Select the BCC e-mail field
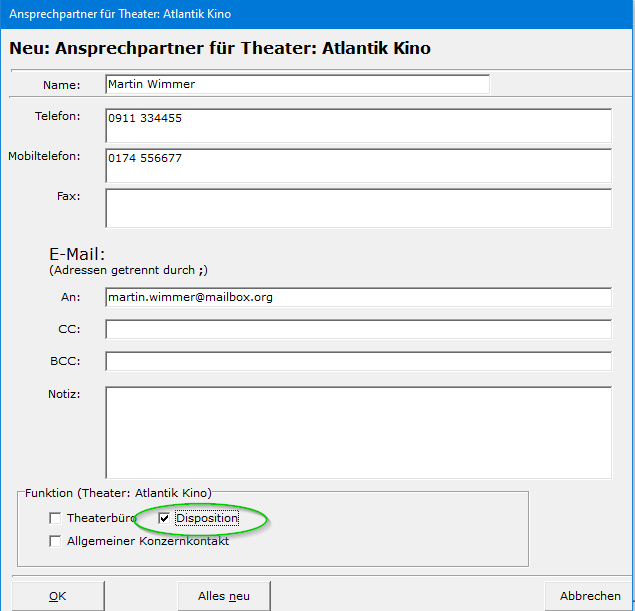Viewport: 635px width, 611px height. [358, 361]
